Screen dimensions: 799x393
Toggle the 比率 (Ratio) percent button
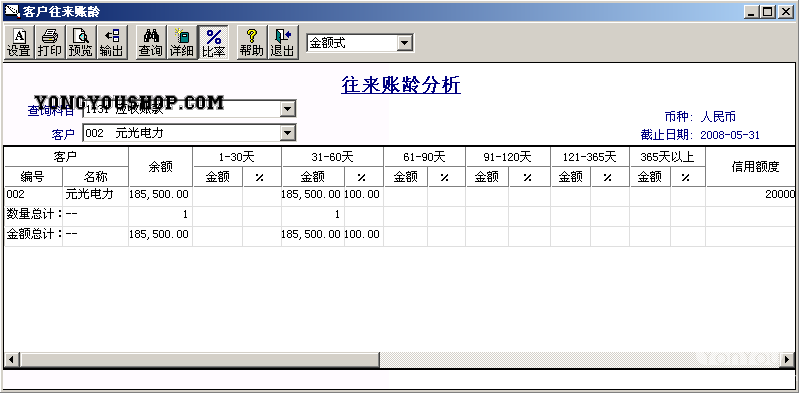(213, 43)
